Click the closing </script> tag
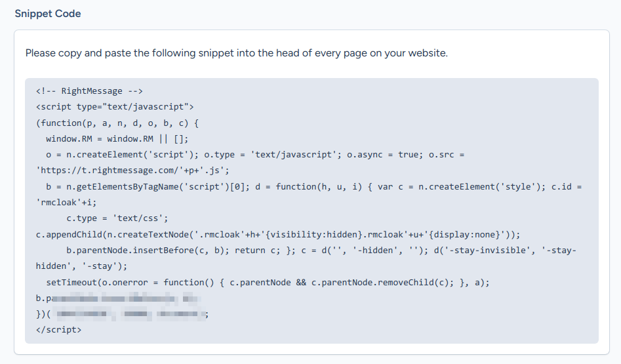This screenshot has height=364, width=621. click(x=59, y=330)
